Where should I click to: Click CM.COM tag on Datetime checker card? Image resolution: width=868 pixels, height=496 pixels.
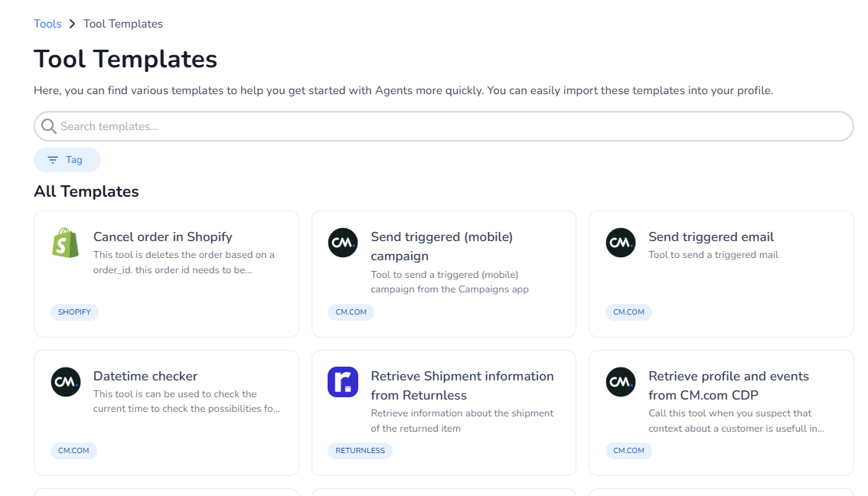point(73,451)
